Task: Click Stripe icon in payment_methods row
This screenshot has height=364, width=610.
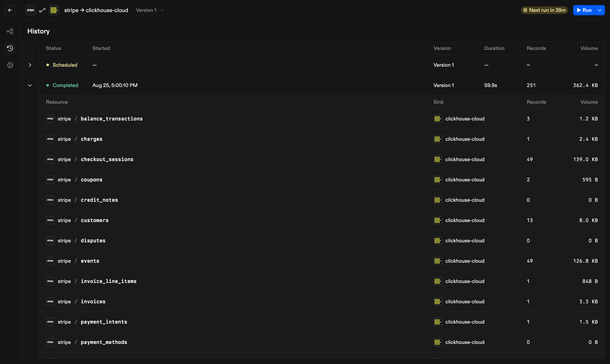Action: pyautogui.click(x=50, y=342)
